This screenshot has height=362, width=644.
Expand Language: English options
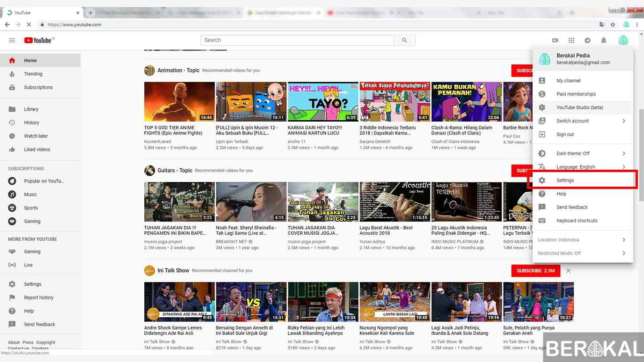(x=624, y=167)
